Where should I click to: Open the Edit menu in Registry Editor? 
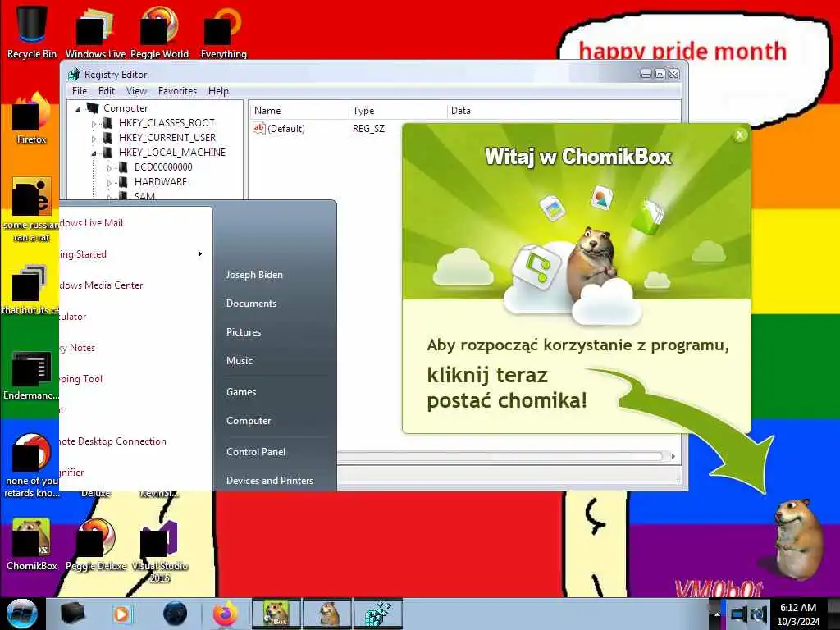(106, 91)
